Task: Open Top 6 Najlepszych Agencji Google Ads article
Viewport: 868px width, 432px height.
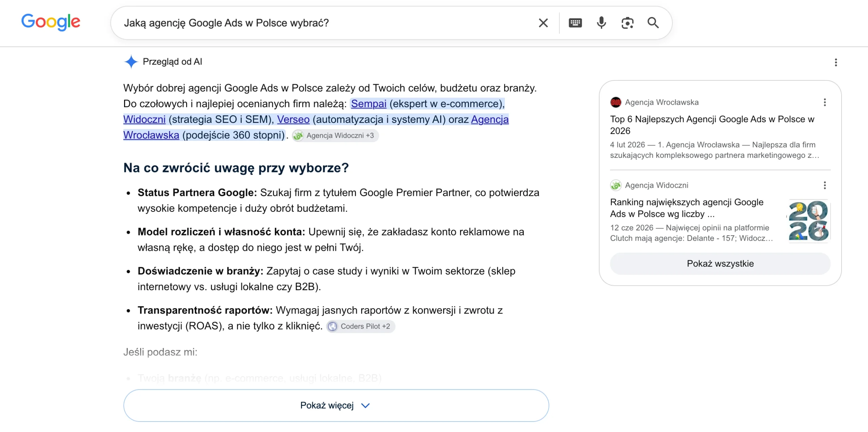Action: tap(712, 125)
